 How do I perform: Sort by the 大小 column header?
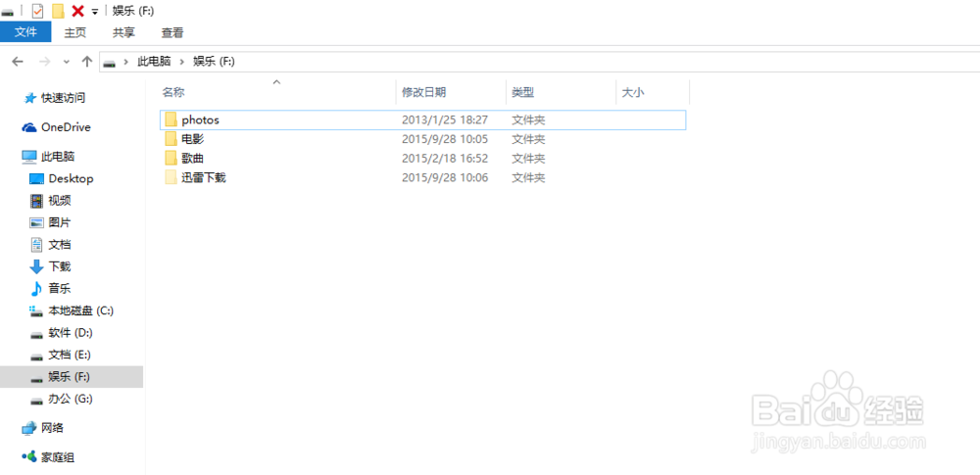632,92
